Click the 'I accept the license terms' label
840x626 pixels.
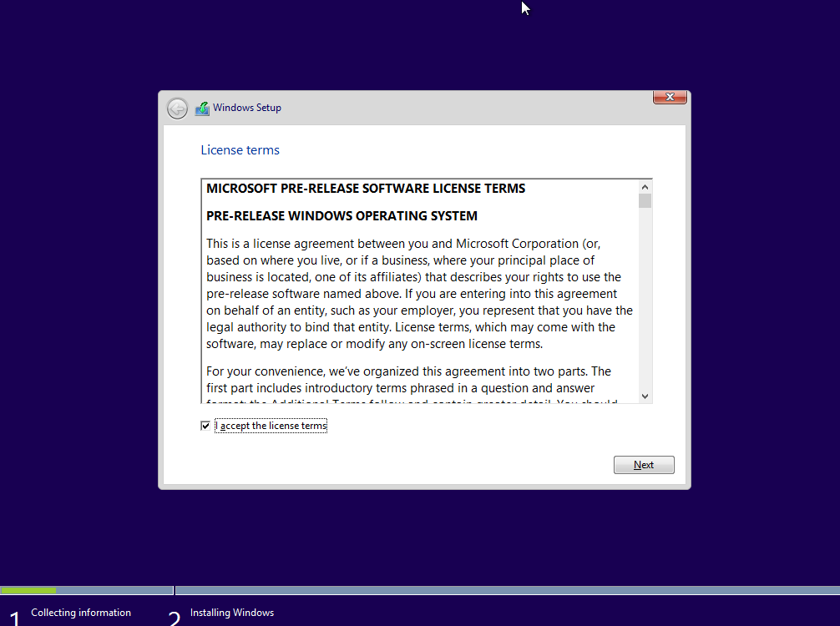click(x=272, y=426)
